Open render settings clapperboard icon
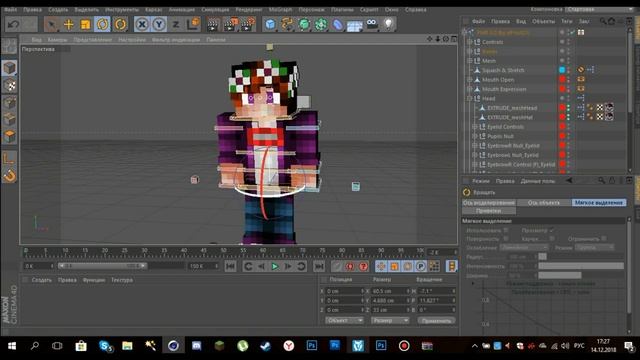The image size is (640, 360). [248, 24]
